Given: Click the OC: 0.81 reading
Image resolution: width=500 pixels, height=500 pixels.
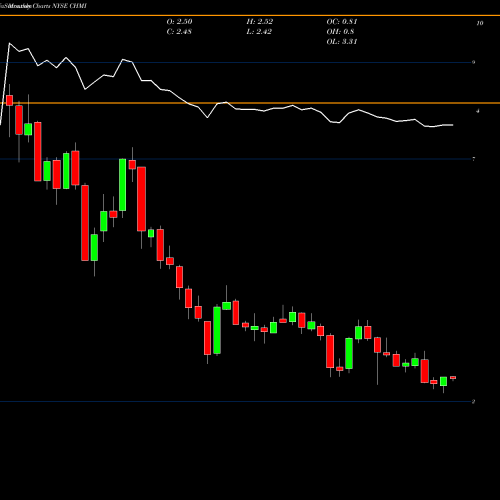Looking at the screenshot, I should tap(342, 22).
